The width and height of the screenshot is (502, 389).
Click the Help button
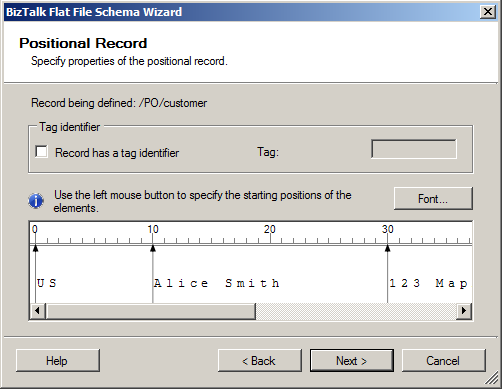click(57, 360)
